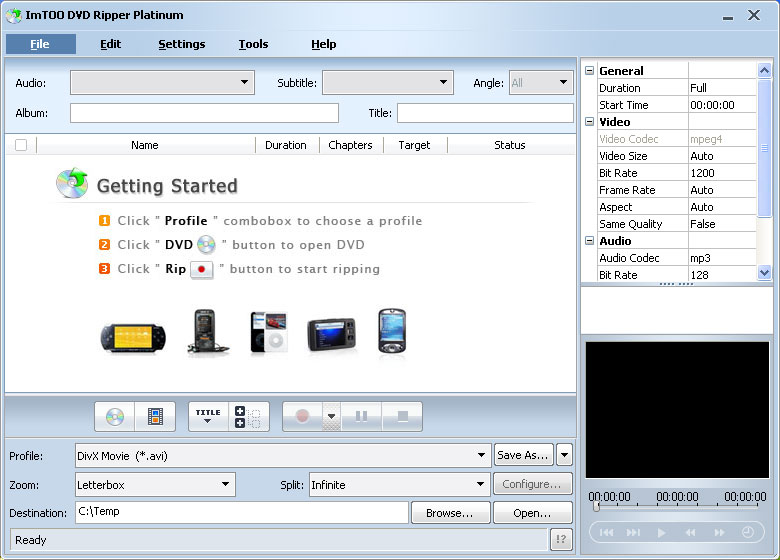Click the red Rip record button
The image size is (780, 560).
pos(302,416)
